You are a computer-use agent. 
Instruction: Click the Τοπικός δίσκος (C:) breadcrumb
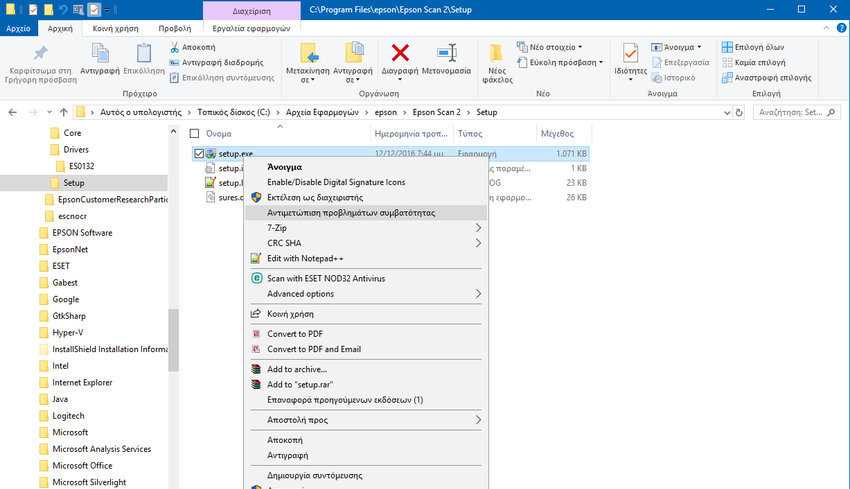234,112
